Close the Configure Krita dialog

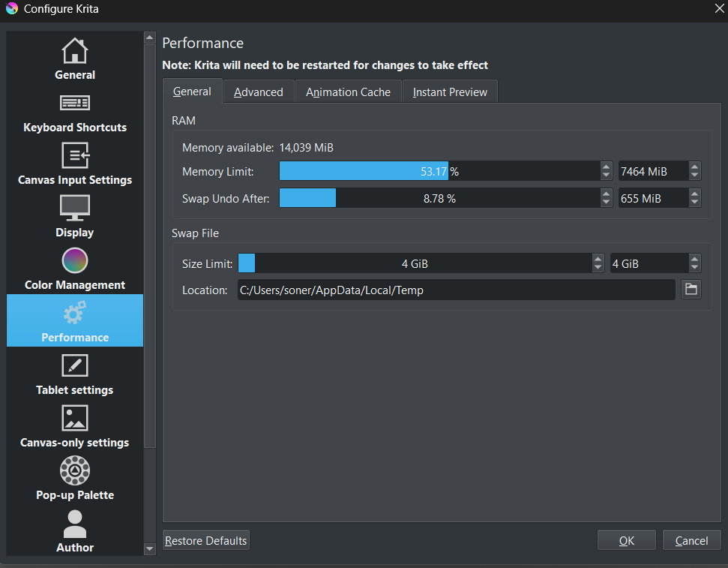719,8
